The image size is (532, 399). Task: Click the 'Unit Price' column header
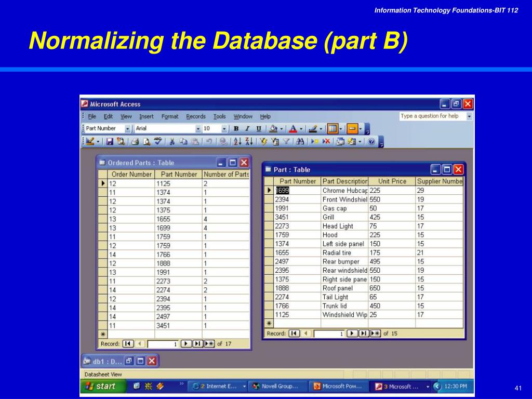[392, 181]
